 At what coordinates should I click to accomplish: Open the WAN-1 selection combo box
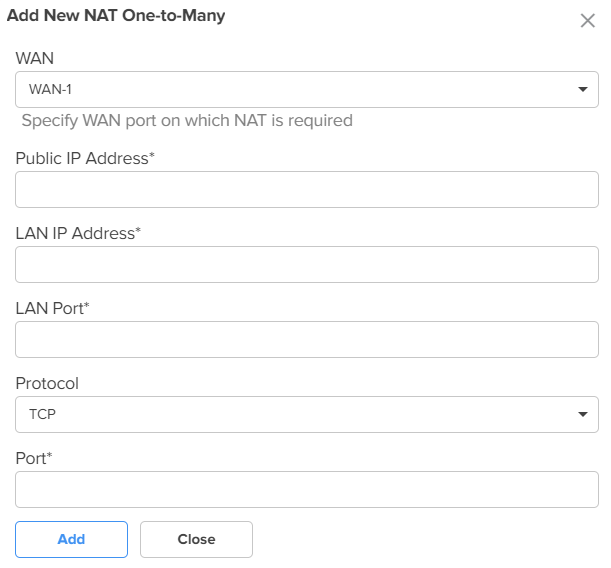[307, 89]
